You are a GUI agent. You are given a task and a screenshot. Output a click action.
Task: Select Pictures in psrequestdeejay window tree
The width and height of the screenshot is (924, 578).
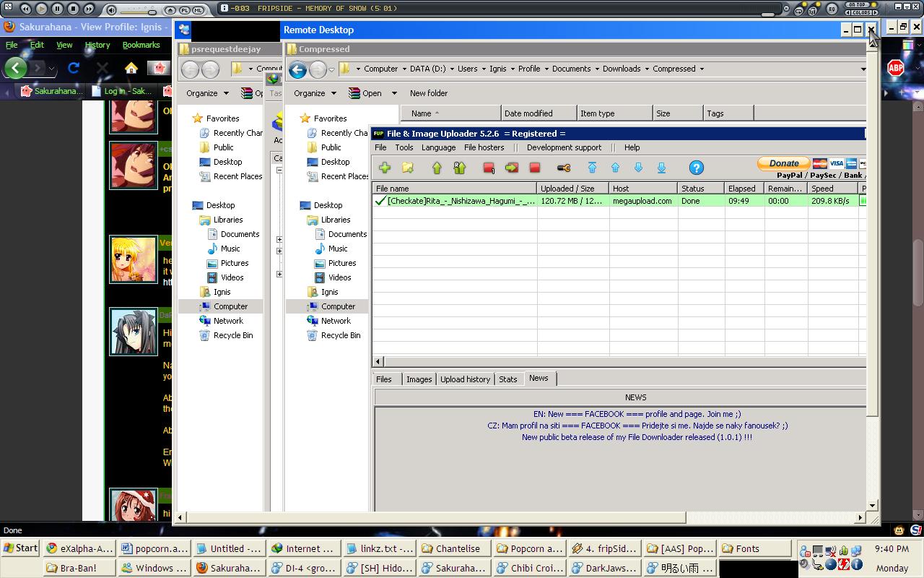coord(235,263)
